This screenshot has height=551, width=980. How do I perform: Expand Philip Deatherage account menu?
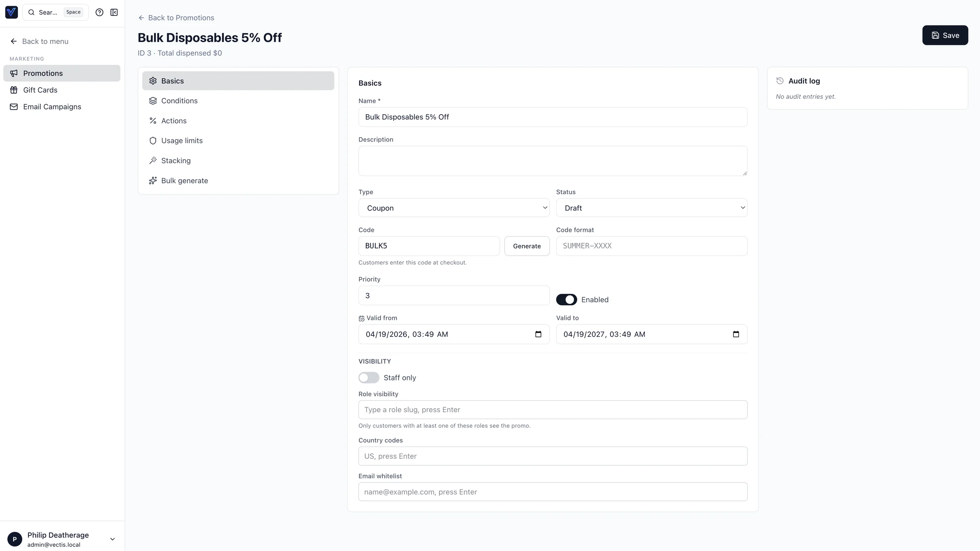[x=112, y=539]
